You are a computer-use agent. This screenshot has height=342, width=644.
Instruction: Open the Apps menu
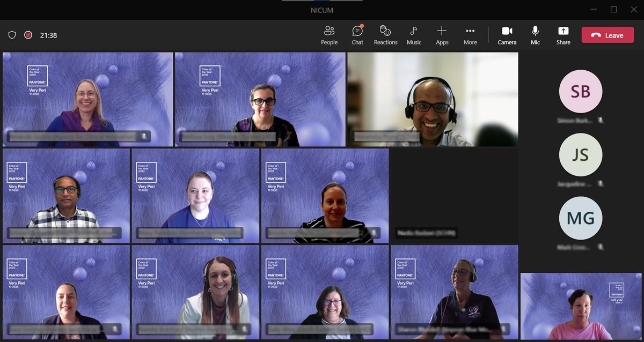(x=442, y=35)
